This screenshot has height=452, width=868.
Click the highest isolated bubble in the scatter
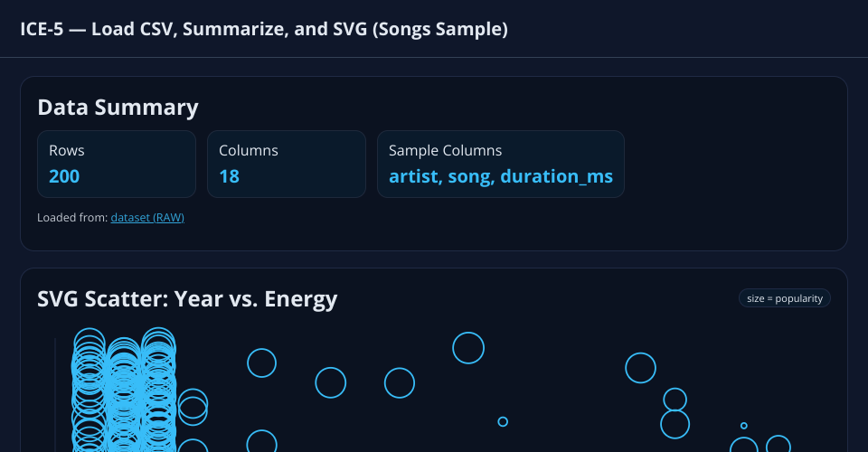[x=468, y=348]
